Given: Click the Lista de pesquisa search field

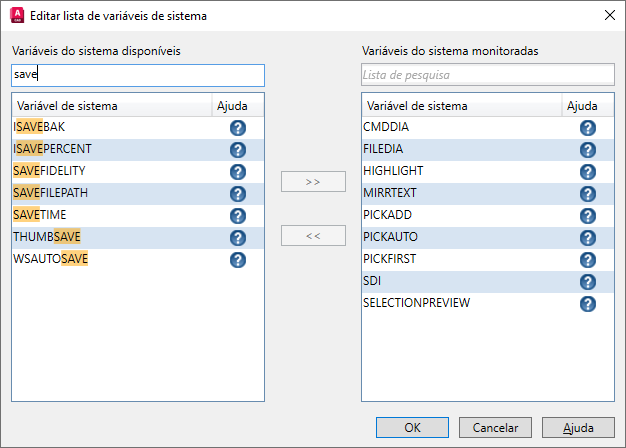Looking at the screenshot, I should pos(487,75).
